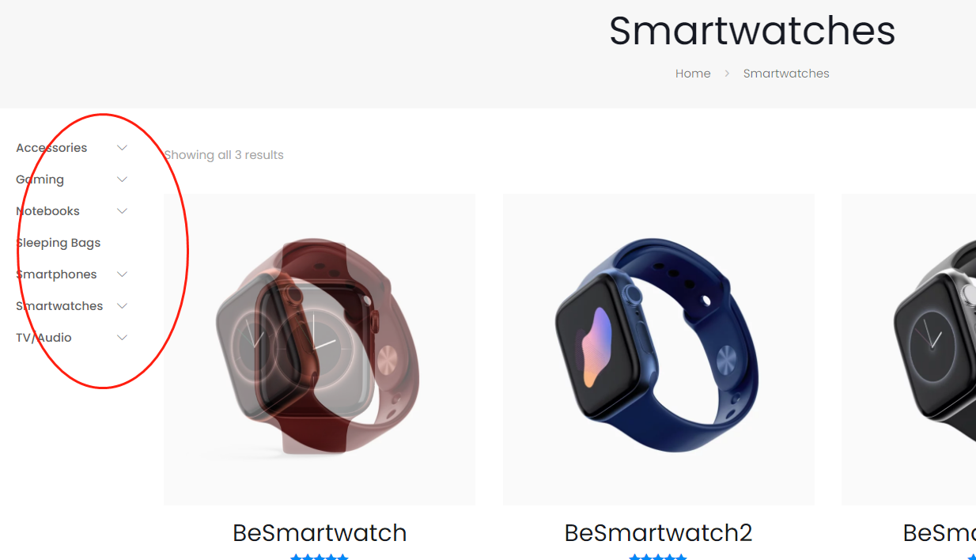Image resolution: width=976 pixels, height=560 pixels.
Task: Go to the Notebooks category
Action: click(47, 211)
